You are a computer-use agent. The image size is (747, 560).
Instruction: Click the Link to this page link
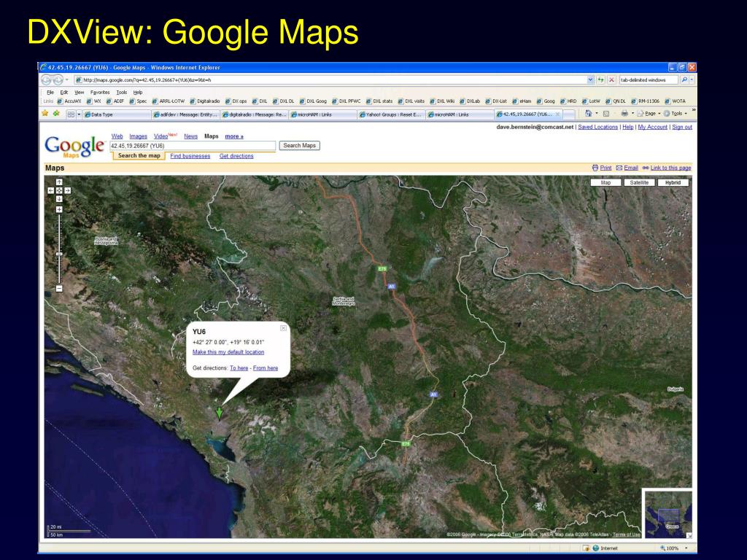point(671,168)
